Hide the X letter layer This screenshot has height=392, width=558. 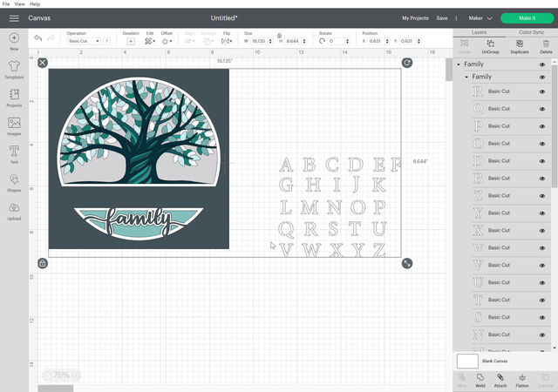click(x=542, y=231)
